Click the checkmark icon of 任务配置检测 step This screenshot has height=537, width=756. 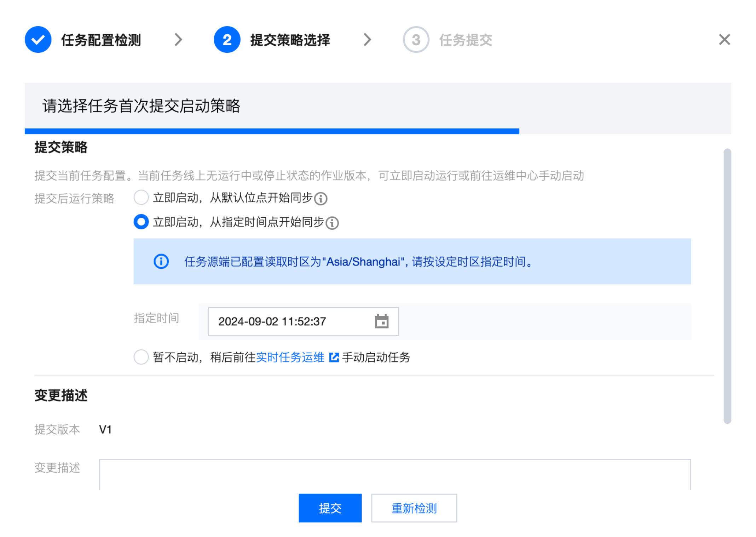tap(38, 40)
